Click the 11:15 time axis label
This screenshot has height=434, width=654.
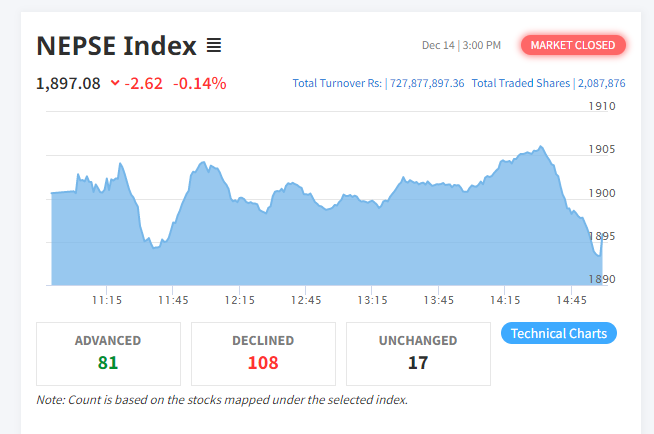pos(107,300)
